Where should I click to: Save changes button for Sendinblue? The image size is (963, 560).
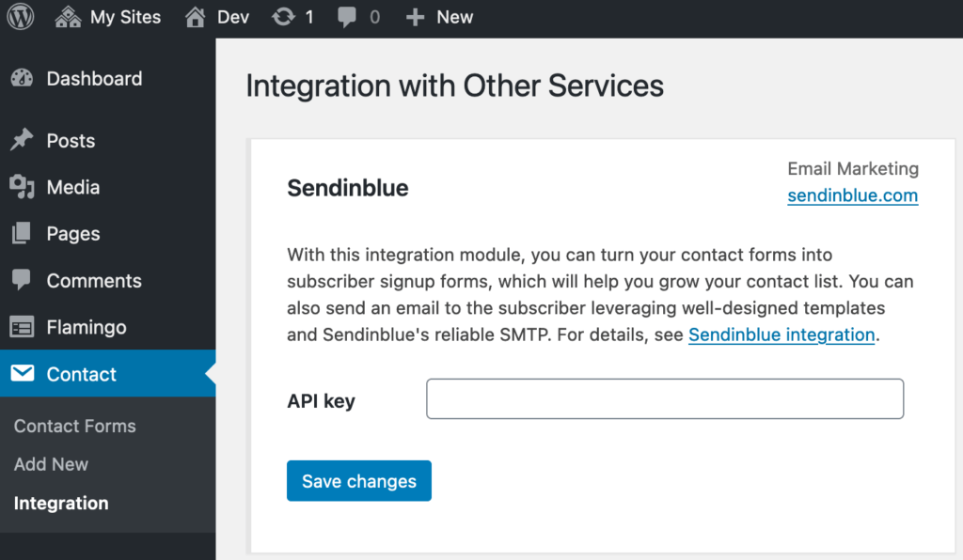pyautogui.click(x=359, y=481)
